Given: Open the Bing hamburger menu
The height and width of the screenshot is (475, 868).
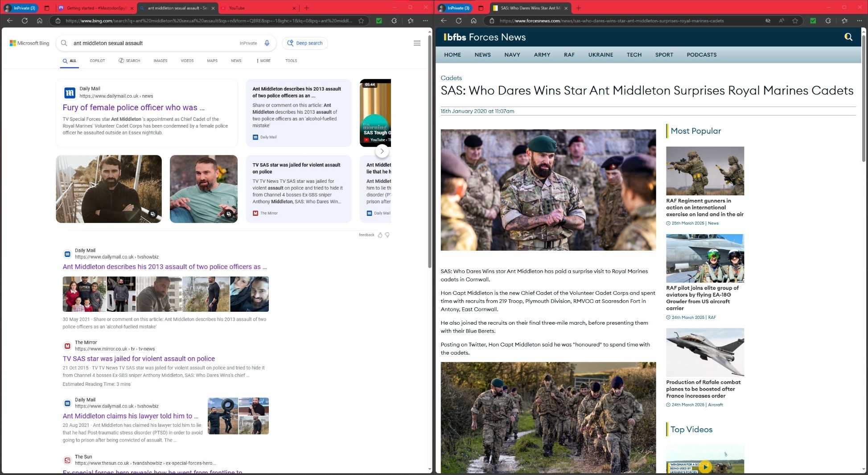Looking at the screenshot, I should pyautogui.click(x=417, y=43).
